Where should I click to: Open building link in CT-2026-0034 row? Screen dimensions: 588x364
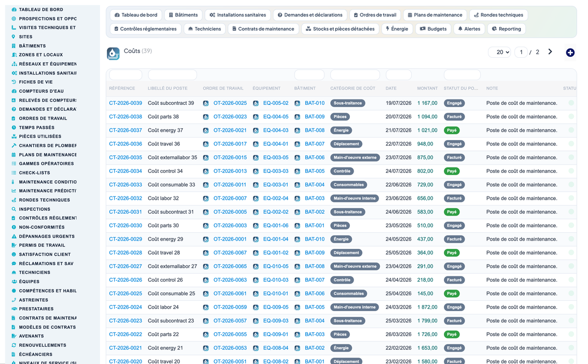click(315, 171)
